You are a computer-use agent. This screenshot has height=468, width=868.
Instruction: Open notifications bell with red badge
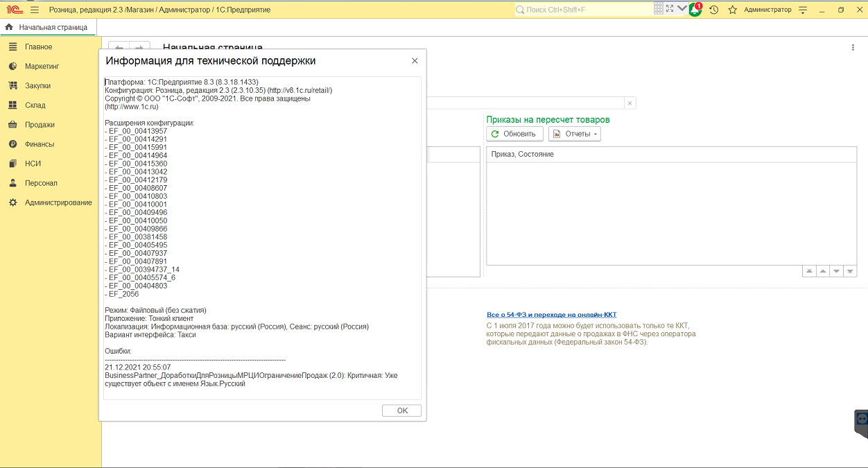(695, 10)
